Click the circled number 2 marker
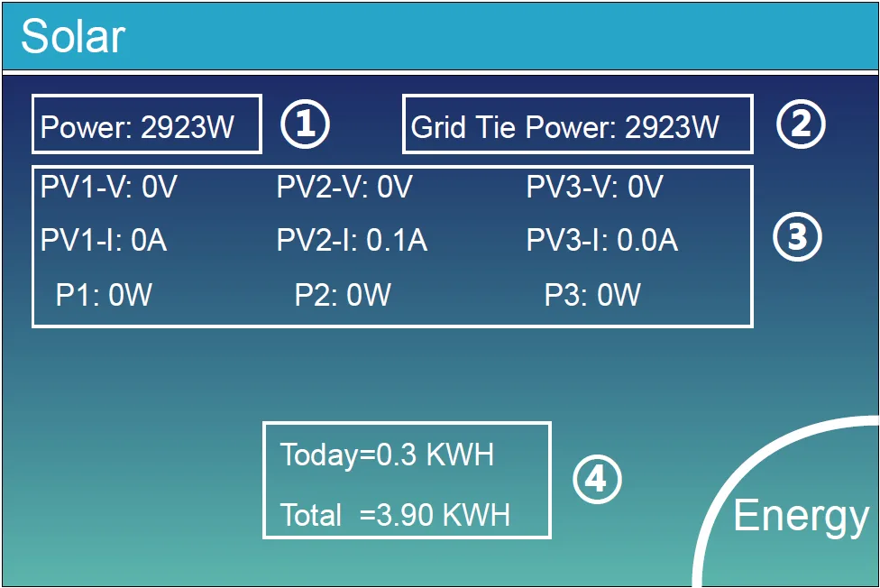880x588 pixels. pyautogui.click(x=801, y=124)
